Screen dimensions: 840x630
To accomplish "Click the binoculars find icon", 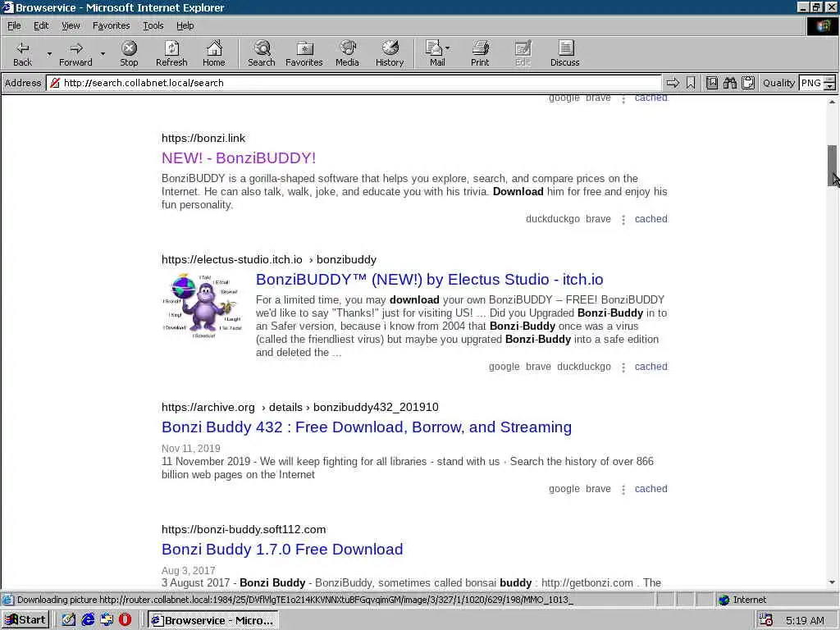I will (729, 83).
